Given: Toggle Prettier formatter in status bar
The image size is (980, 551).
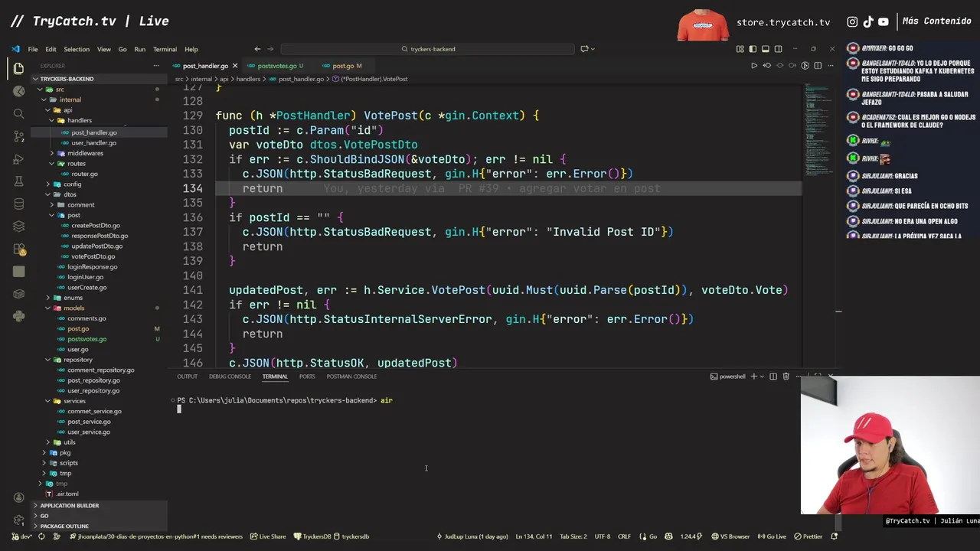Looking at the screenshot, I should 808,536.
